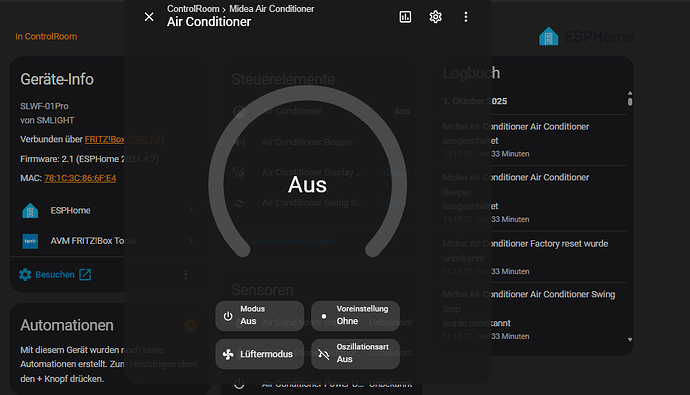Click the Logbuch scroll up arrow
690x395 pixels.
click(x=630, y=93)
